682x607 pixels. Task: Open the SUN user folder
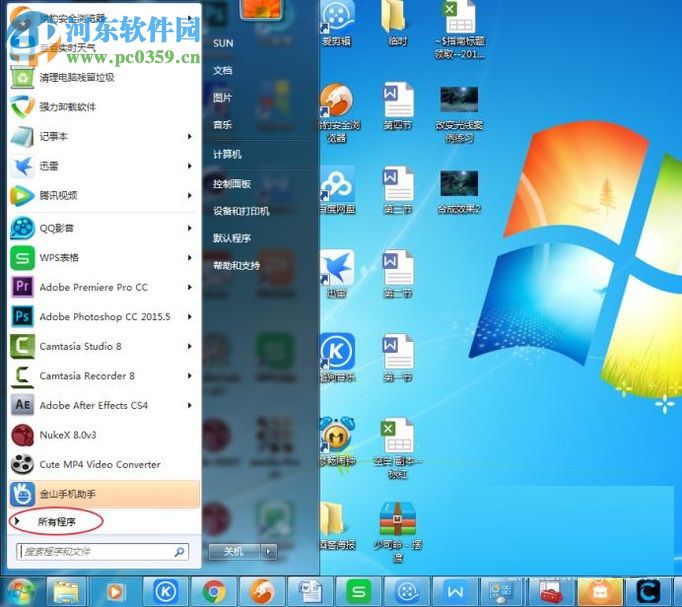pyautogui.click(x=223, y=43)
